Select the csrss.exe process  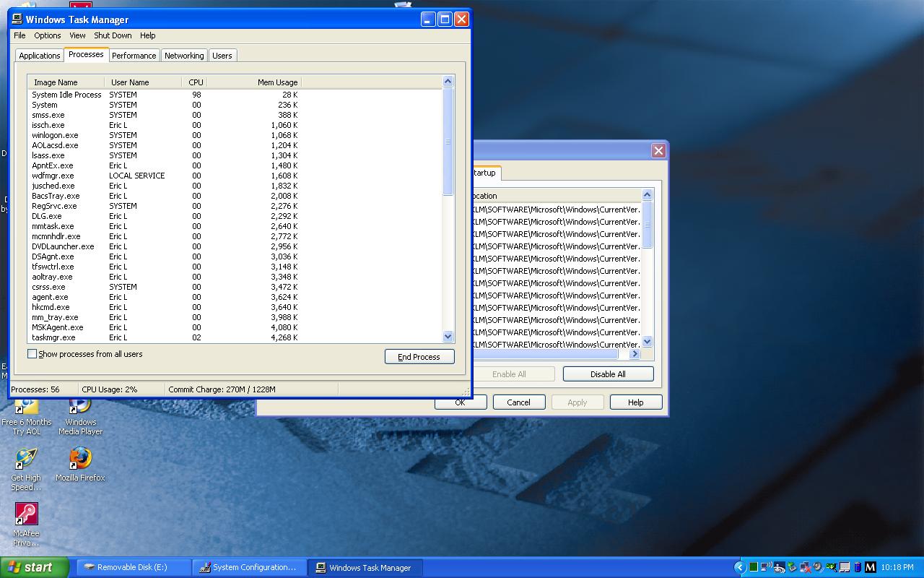point(165,287)
